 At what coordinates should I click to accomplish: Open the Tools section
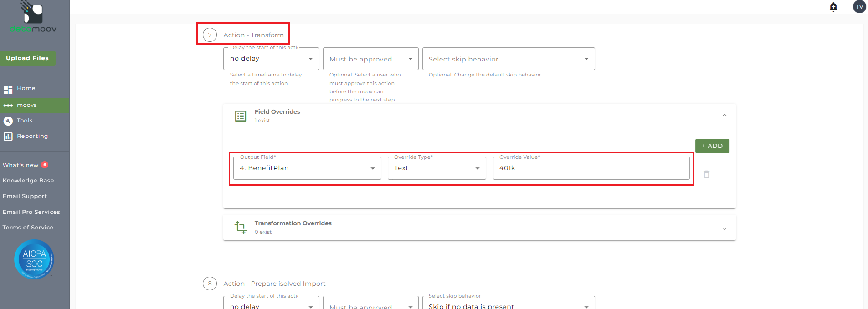click(x=25, y=121)
